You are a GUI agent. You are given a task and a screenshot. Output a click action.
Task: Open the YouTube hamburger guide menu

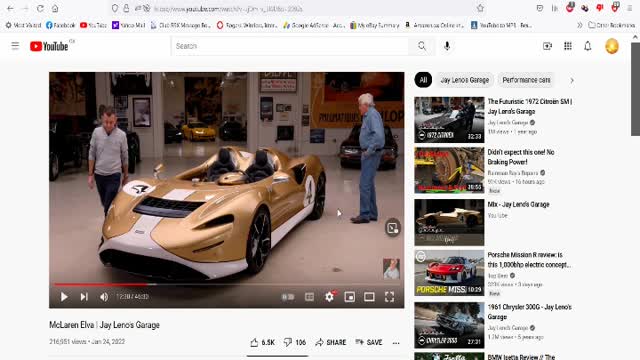click(x=15, y=46)
